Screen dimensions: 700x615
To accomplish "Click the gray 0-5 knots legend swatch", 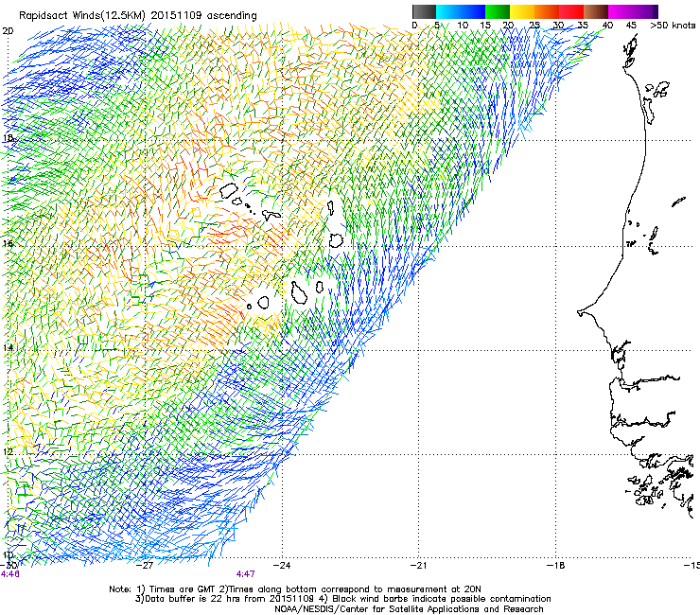I will pyautogui.click(x=424, y=11).
